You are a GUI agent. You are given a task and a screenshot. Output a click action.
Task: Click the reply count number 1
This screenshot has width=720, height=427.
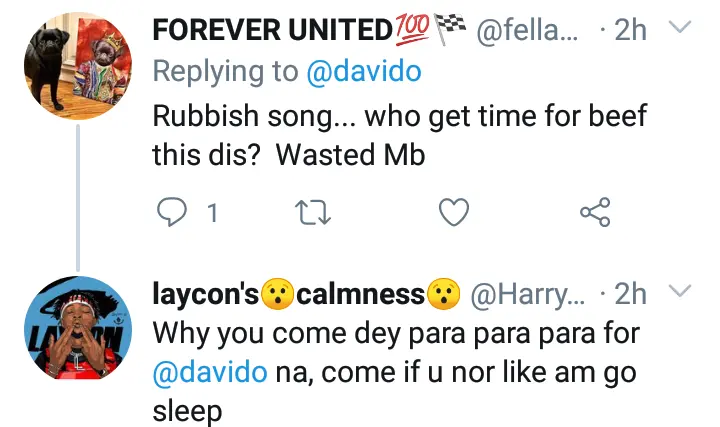(211, 212)
